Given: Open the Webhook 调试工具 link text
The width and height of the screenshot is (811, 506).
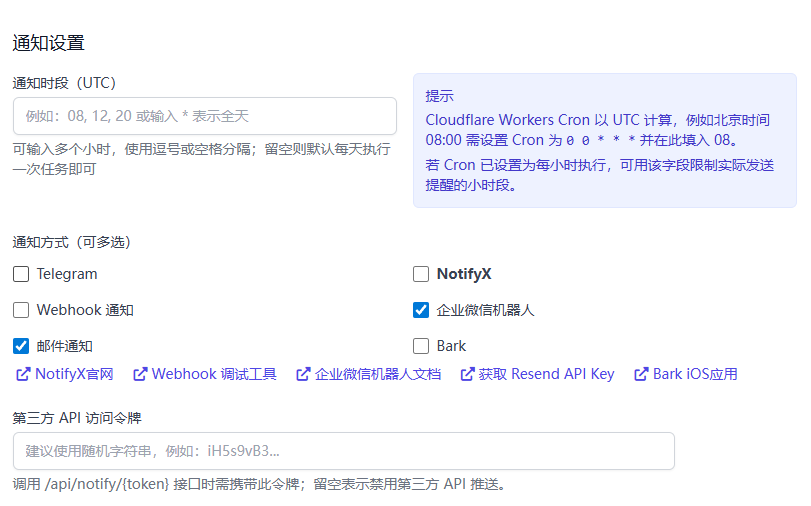Looking at the screenshot, I should (214, 375).
